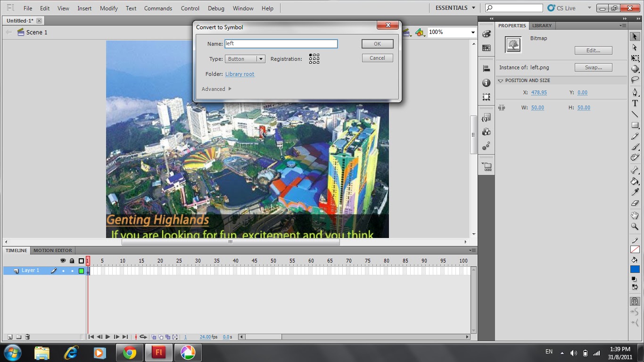The height and width of the screenshot is (362, 644).
Task: Open the Color panel palette icon
Action: (x=487, y=34)
